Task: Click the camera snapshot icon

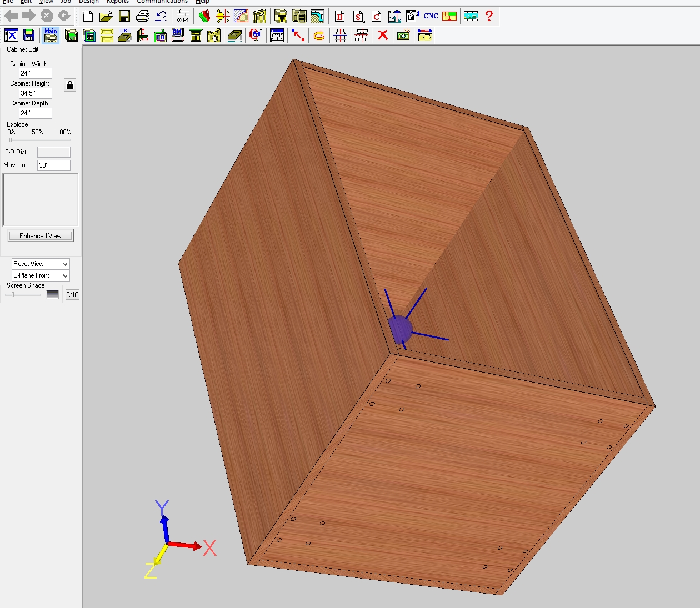Action: (403, 36)
